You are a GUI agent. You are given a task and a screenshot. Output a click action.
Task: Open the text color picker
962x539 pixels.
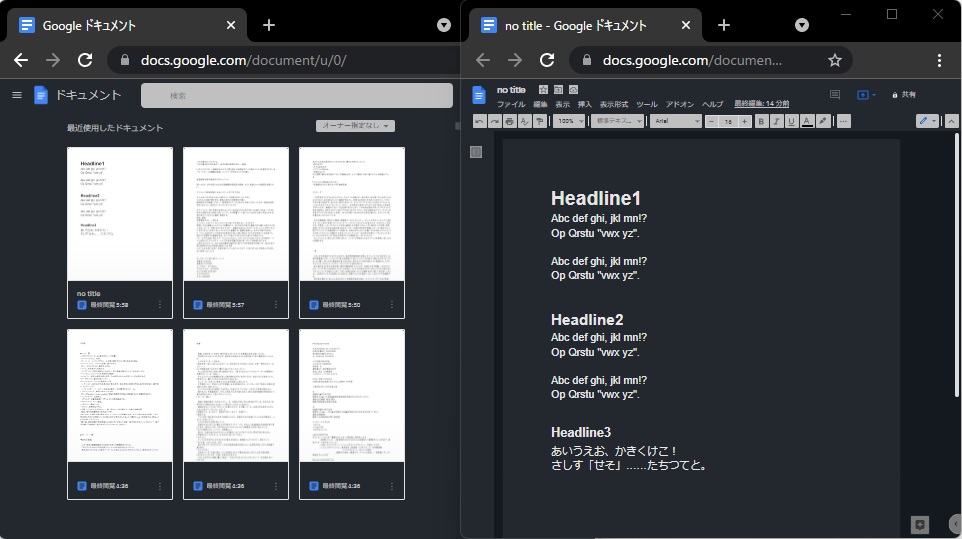tap(807, 121)
